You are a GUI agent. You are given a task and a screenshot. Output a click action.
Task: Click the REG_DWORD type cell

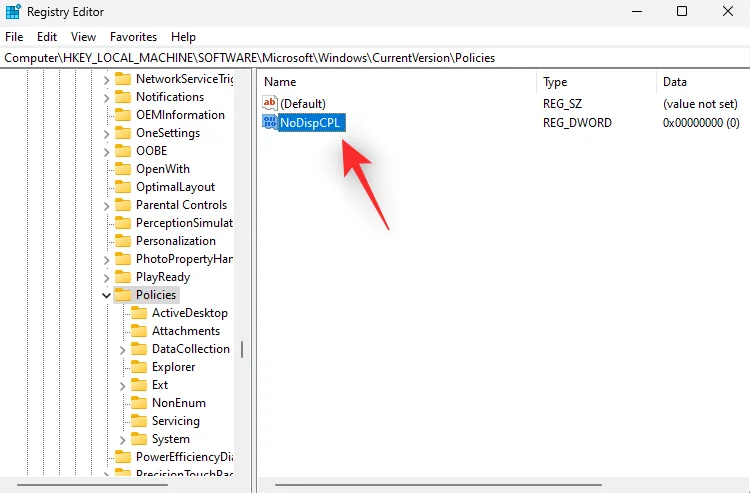pos(577,123)
